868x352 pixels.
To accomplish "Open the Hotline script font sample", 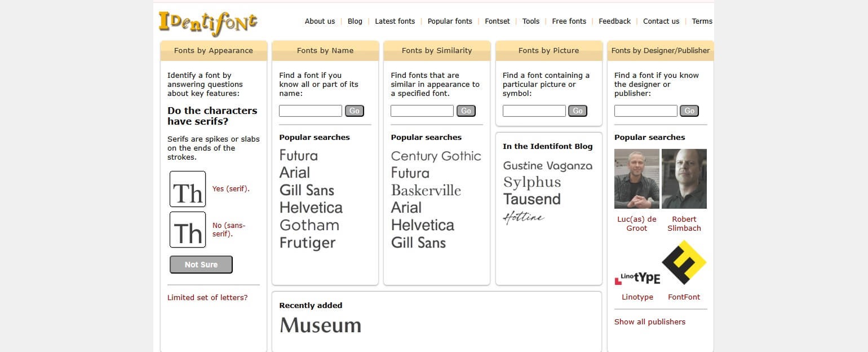I will pos(524,218).
